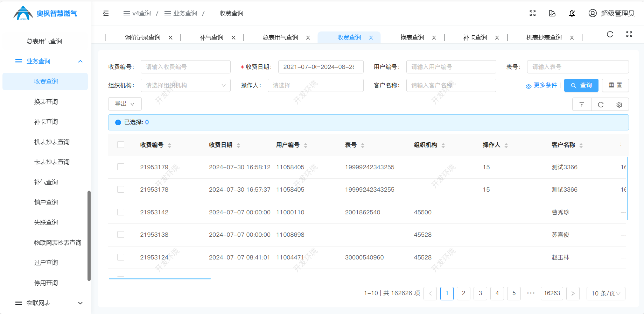Go to the next page arrow
The width and height of the screenshot is (644, 314).
click(x=573, y=293)
